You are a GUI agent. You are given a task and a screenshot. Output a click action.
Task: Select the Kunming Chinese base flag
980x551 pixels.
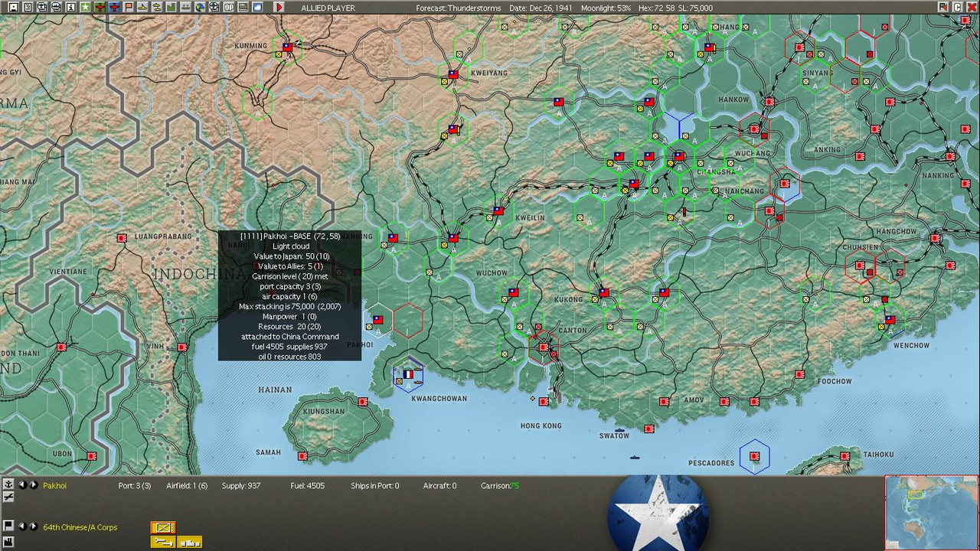click(x=287, y=47)
